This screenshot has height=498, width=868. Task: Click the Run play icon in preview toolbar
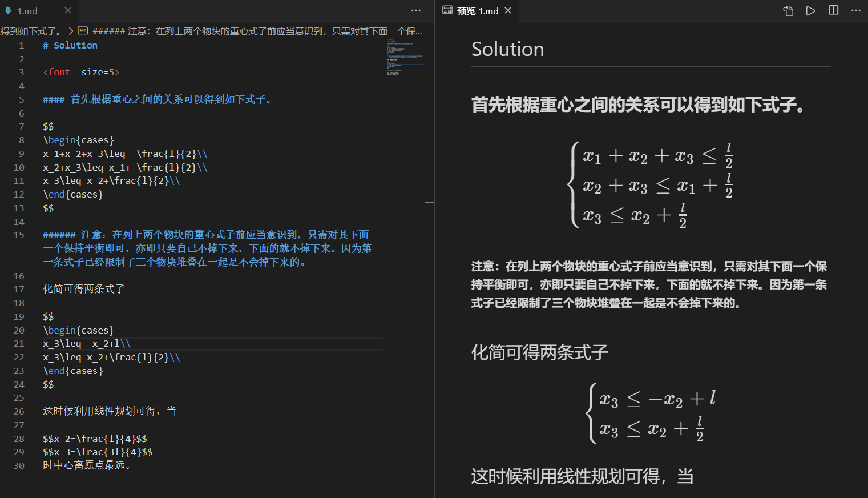(x=811, y=10)
